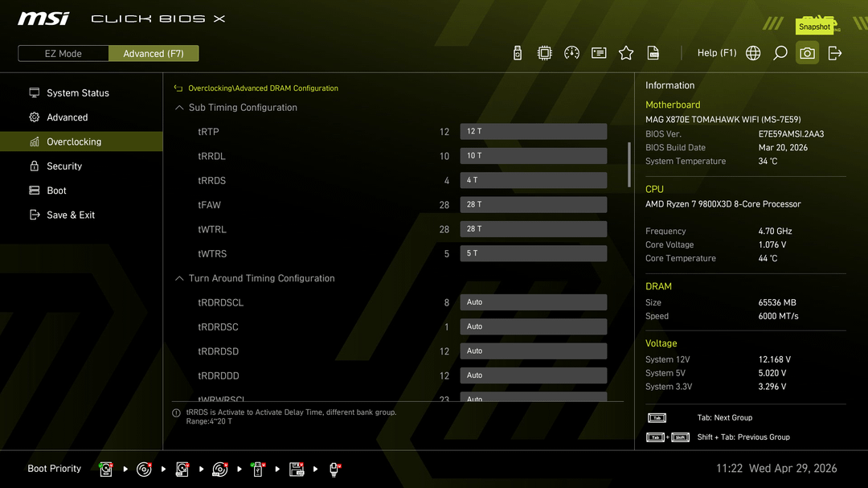The image size is (868, 488).
Task: Click the Help (F1) button
Action: [x=716, y=53]
